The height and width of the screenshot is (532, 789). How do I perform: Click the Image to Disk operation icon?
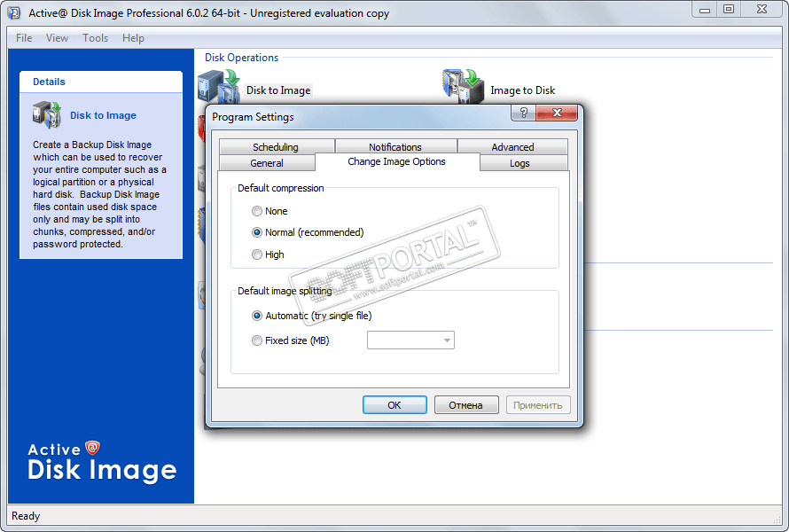[x=464, y=86]
